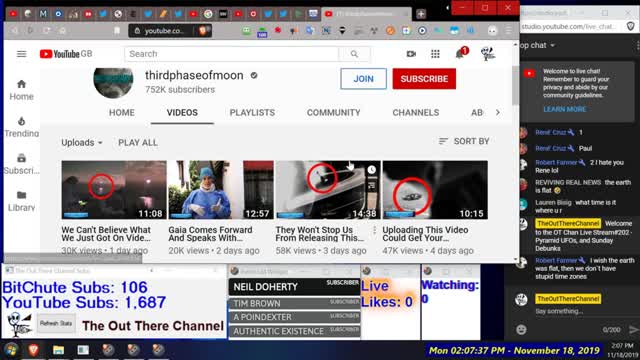Open Trending in the sidebar
The height and width of the screenshot is (360, 640).
coord(21,127)
